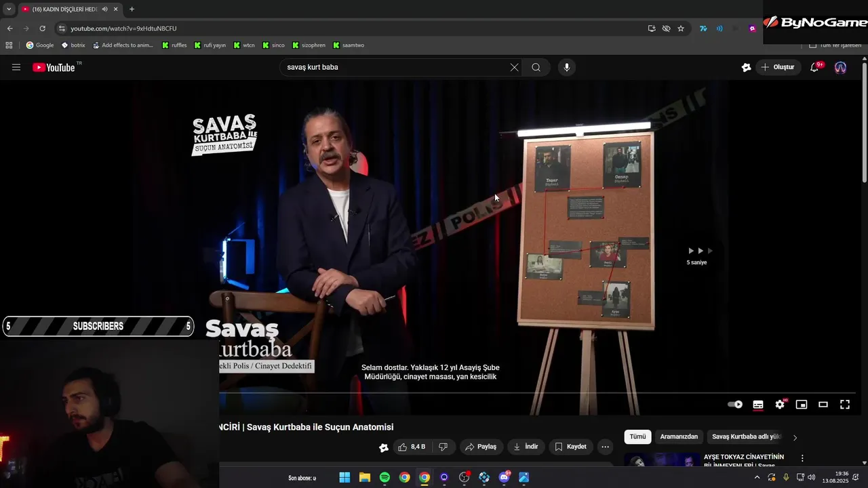
Task: Like the video (8,4 B)
Action: pos(412,447)
